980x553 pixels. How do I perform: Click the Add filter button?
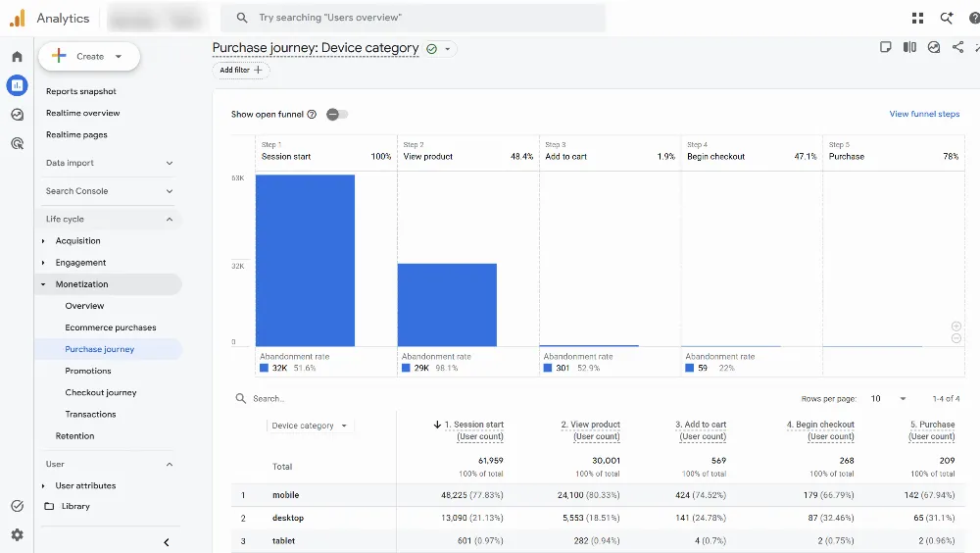(241, 70)
